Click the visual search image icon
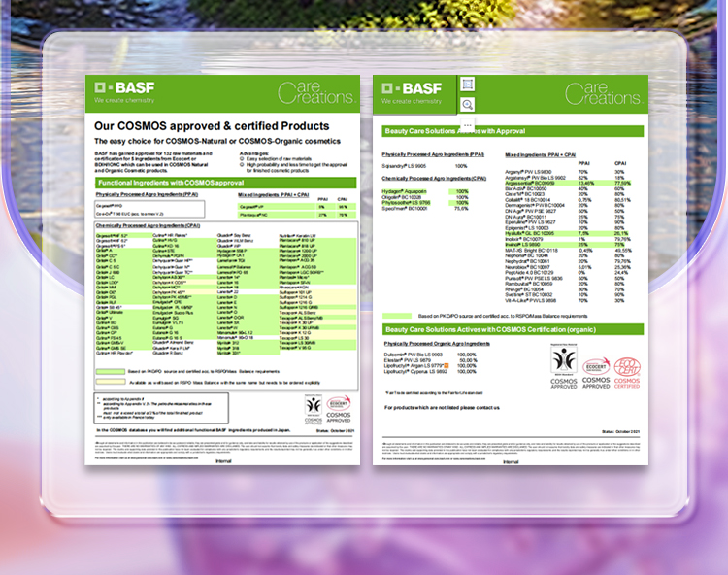This screenshot has width=728, height=575. [468, 85]
